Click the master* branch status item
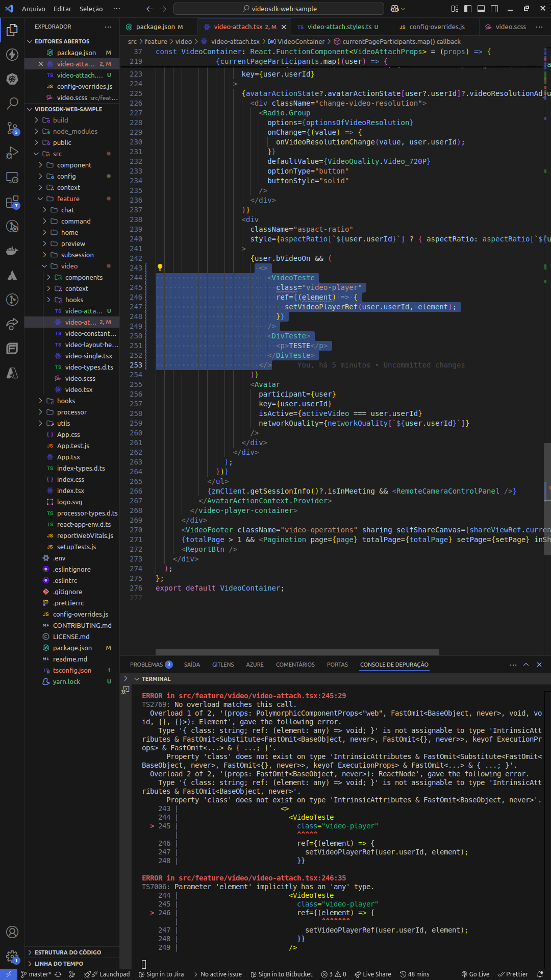This screenshot has height=980, width=551. click(36, 974)
